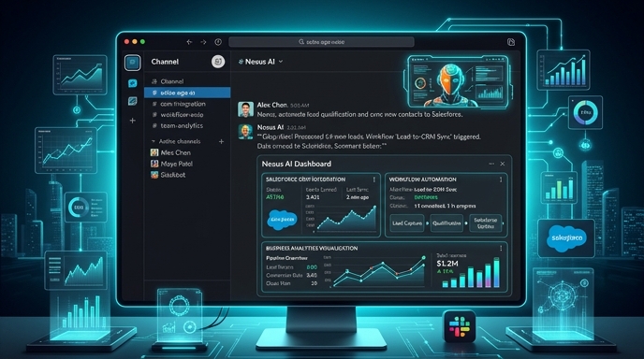Close the Nexus AI Dashboard panel
The width and height of the screenshot is (644, 359).
(503, 164)
